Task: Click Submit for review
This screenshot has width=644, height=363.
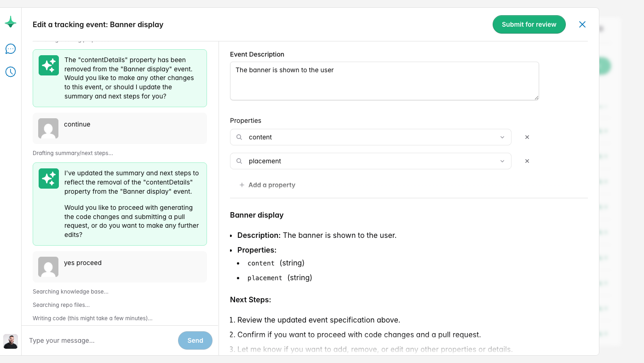Action: tap(529, 24)
